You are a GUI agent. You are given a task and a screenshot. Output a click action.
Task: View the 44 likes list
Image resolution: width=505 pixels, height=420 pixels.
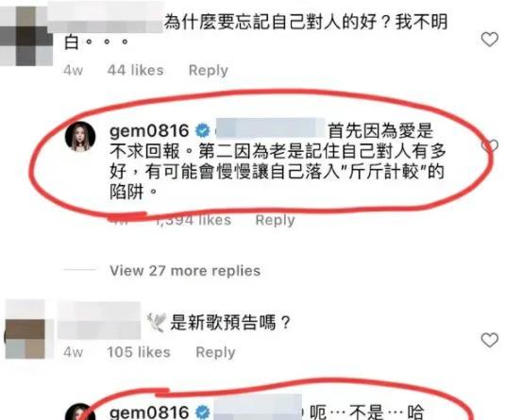point(136,70)
